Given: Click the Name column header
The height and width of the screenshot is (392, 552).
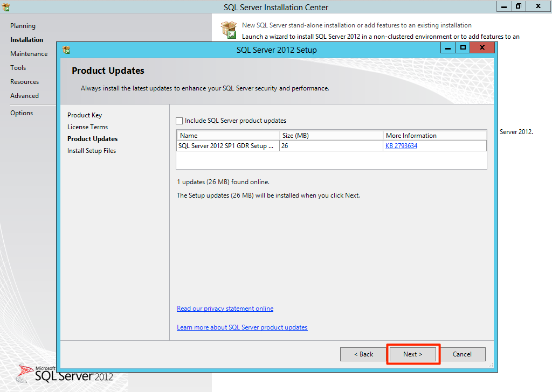Looking at the screenshot, I should (x=228, y=135).
